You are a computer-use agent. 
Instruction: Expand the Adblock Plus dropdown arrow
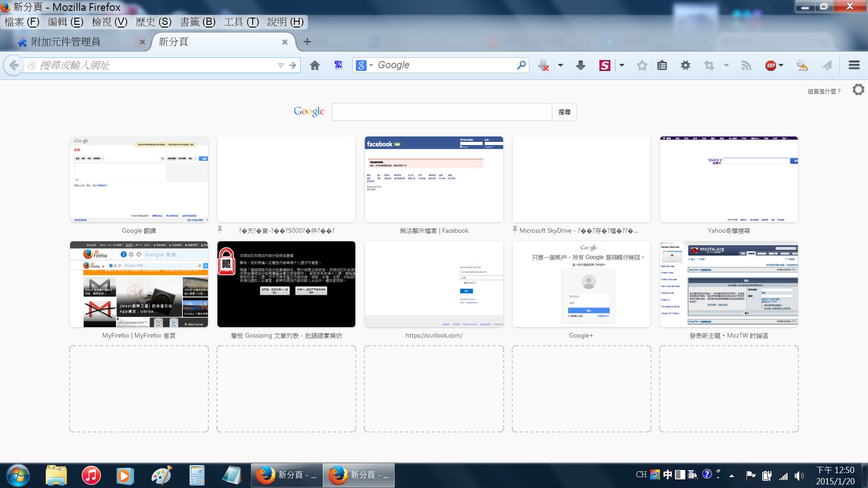pyautogui.click(x=781, y=66)
